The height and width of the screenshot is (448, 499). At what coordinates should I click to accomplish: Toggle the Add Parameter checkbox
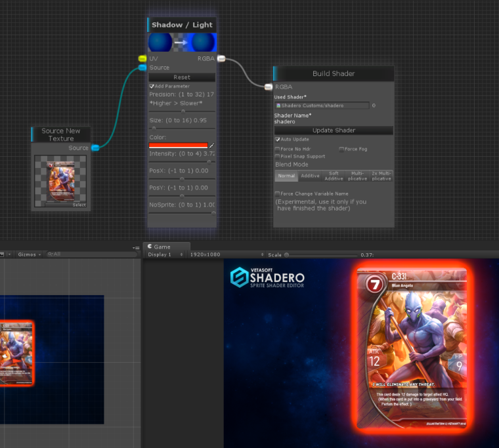point(152,86)
